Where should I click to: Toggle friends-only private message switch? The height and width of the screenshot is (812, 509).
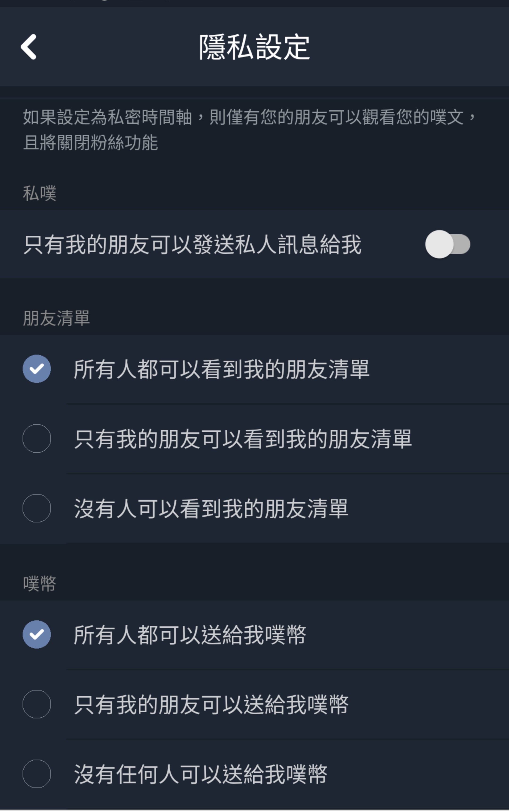tap(448, 244)
